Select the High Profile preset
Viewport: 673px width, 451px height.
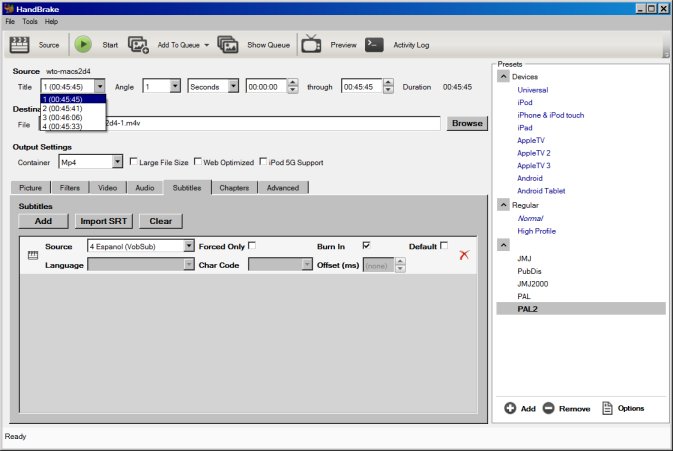[537, 231]
